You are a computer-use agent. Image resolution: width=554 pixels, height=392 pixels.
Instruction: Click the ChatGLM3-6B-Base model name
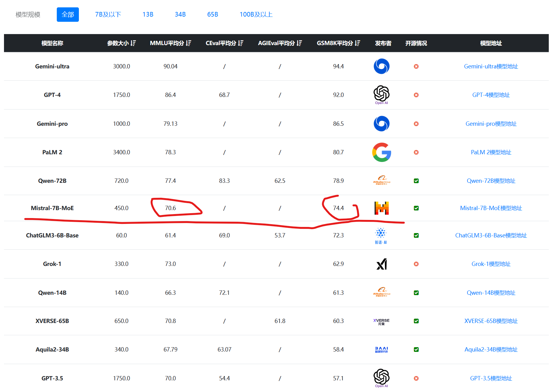[x=52, y=235]
